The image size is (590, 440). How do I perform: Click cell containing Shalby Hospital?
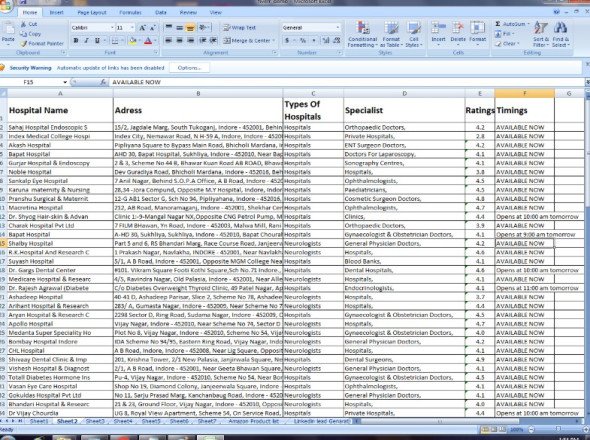coord(60,244)
